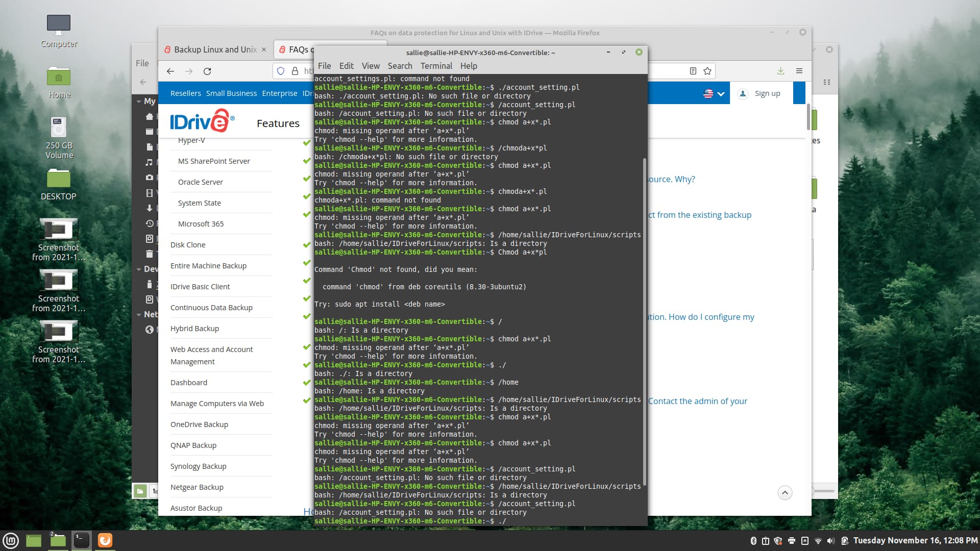
Task: Open Computer desktop icon
Action: click(x=59, y=31)
